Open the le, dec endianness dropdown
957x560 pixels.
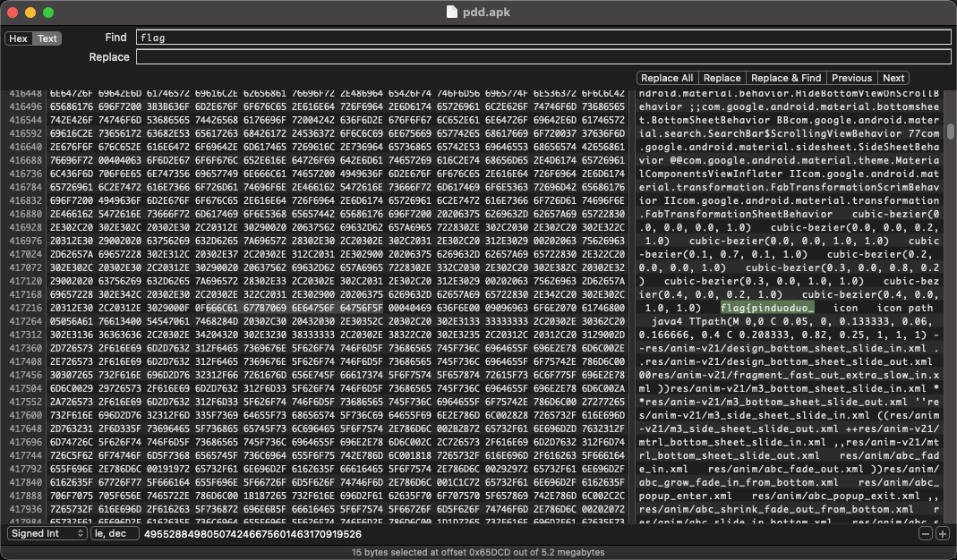click(115, 534)
